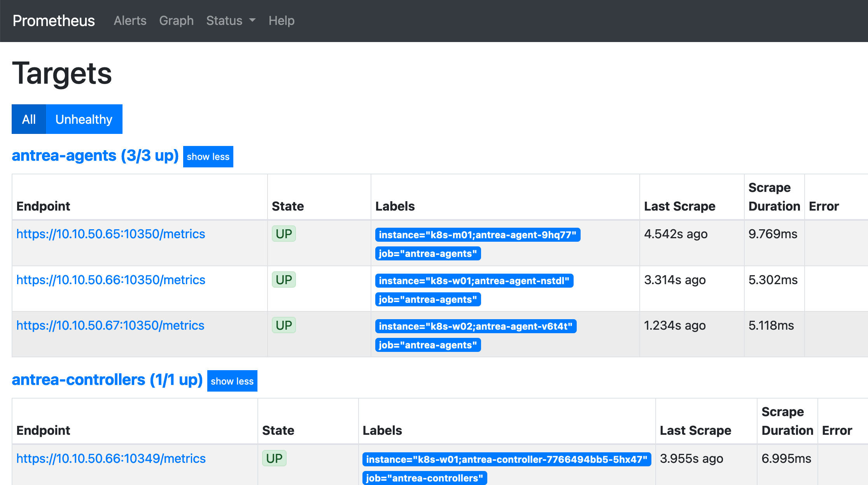
Task: Click Endpoint header in antrea-controllers table
Action: coord(43,430)
